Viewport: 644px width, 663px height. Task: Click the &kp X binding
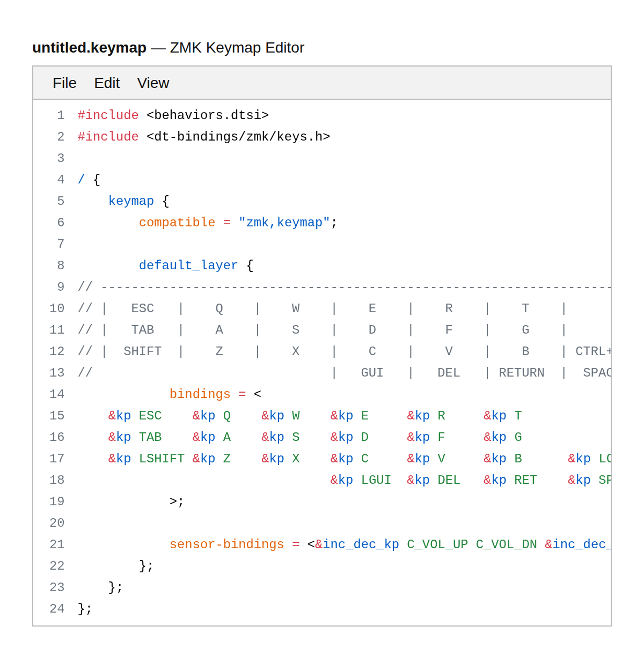pos(281,459)
